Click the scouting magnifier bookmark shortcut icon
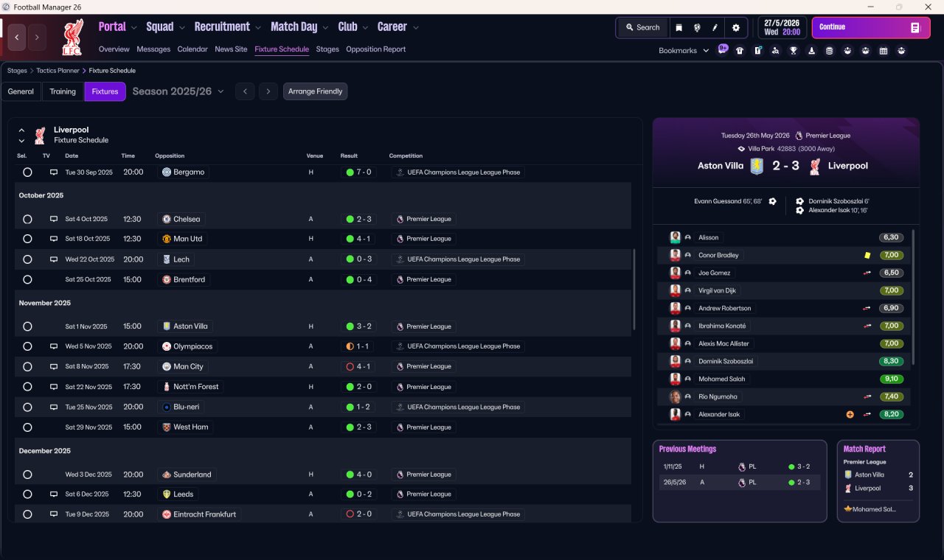This screenshot has height=560, width=944. click(x=775, y=51)
